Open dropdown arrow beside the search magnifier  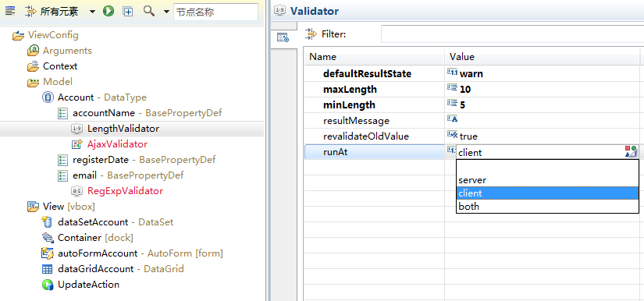pyautogui.click(x=166, y=12)
